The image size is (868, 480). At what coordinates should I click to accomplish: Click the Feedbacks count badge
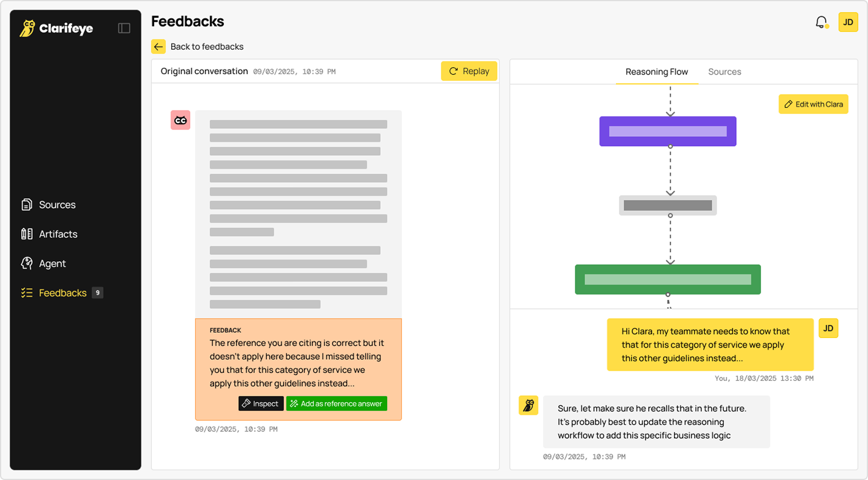(98, 293)
